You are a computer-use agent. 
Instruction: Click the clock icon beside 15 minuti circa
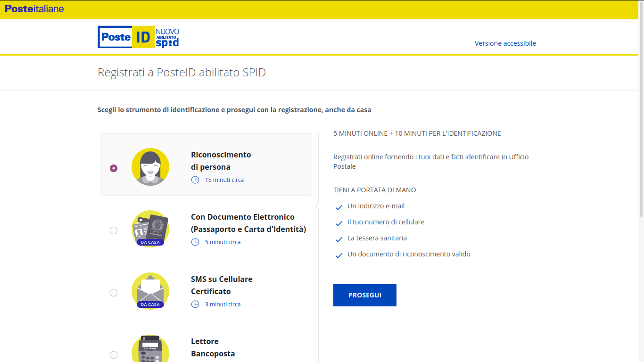(195, 180)
